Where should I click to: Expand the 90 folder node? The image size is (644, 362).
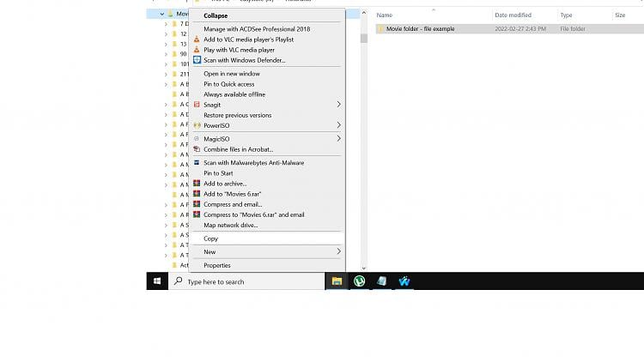click(166, 54)
